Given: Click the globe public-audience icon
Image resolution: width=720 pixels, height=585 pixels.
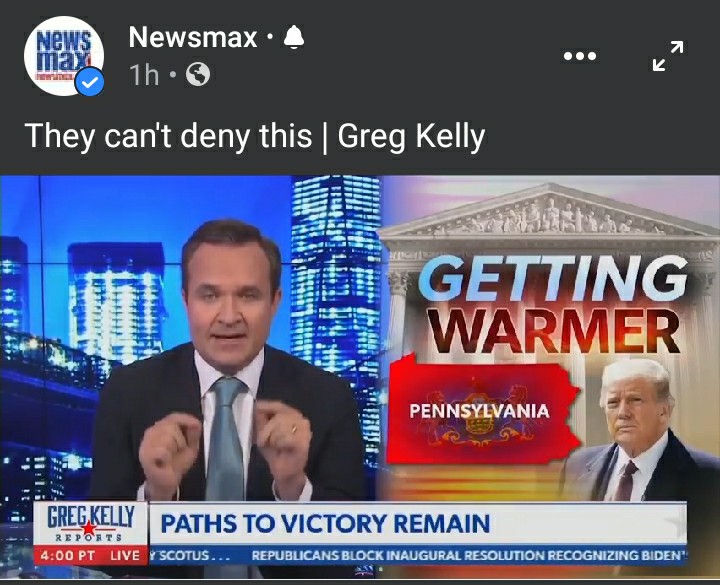Looking at the screenshot, I should (198, 74).
